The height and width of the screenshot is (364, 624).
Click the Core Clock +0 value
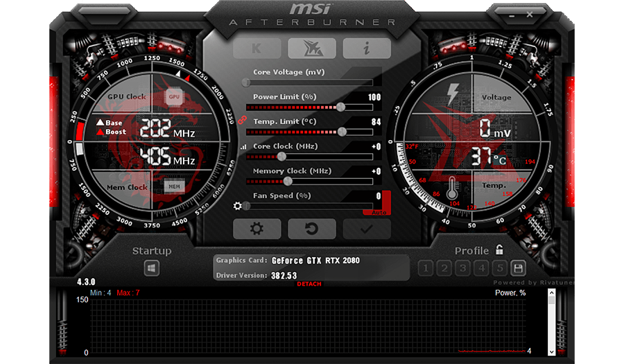point(376,147)
